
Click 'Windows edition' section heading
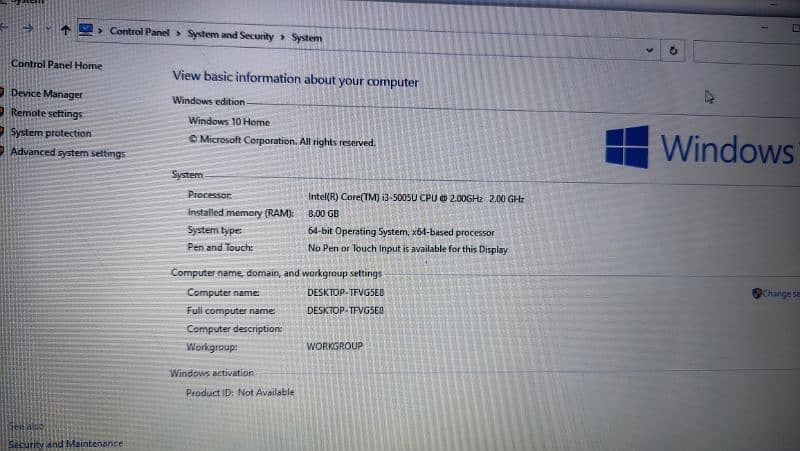pyautogui.click(x=208, y=101)
